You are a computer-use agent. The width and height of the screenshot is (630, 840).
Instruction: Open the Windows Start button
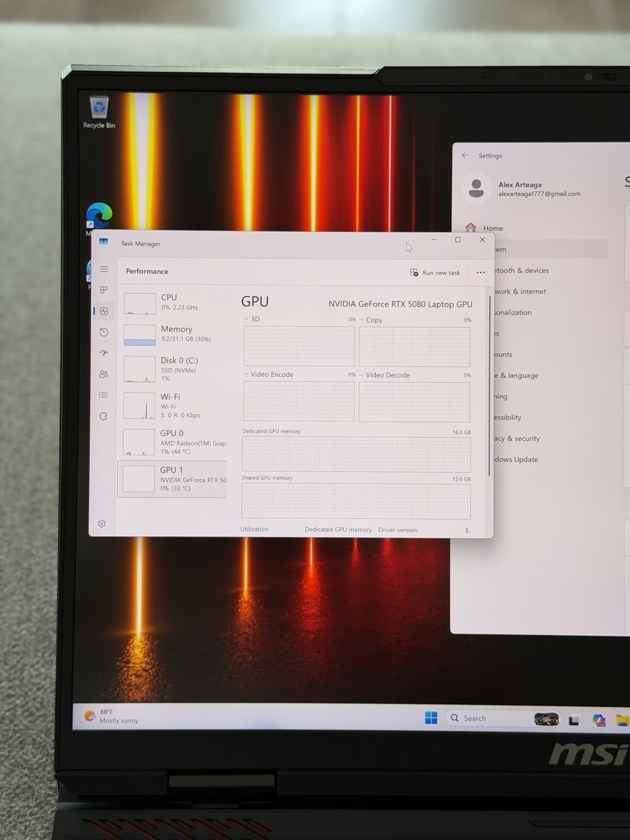[x=431, y=718]
